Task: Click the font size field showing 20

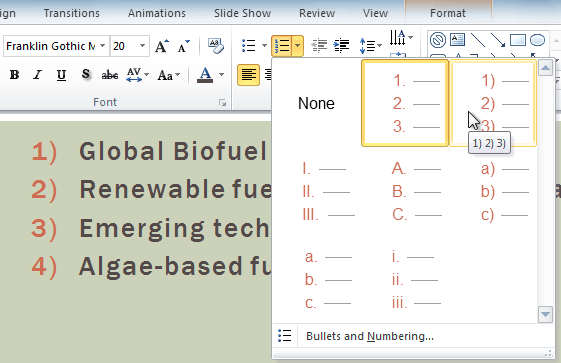Action: coord(124,46)
